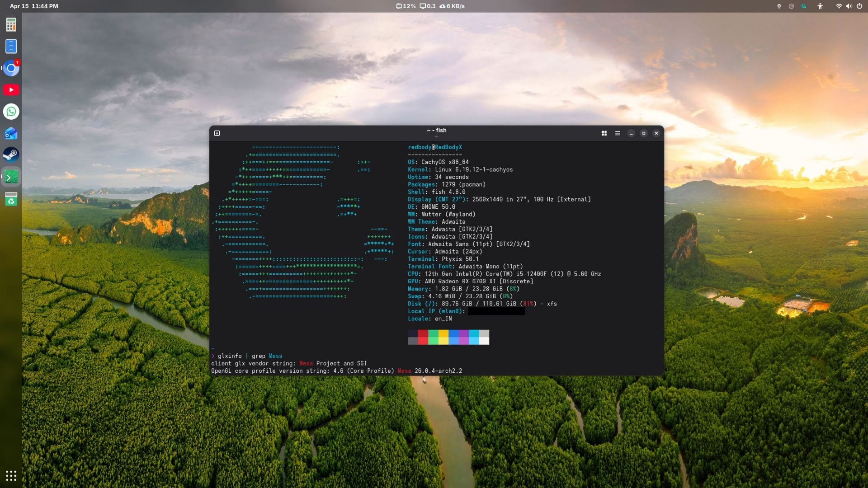Click the 'redbody@RedBodyX' header text
The height and width of the screenshot is (488, 868).
tap(435, 147)
